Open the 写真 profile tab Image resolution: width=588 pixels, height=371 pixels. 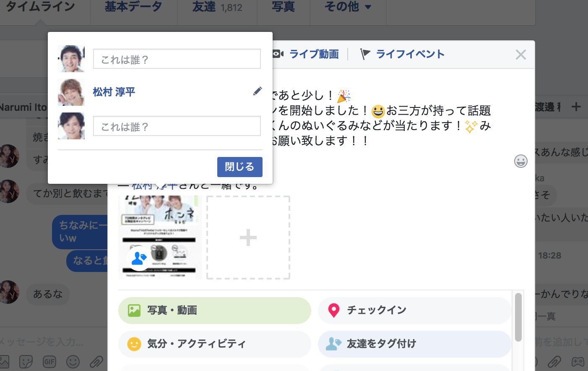coord(284,7)
